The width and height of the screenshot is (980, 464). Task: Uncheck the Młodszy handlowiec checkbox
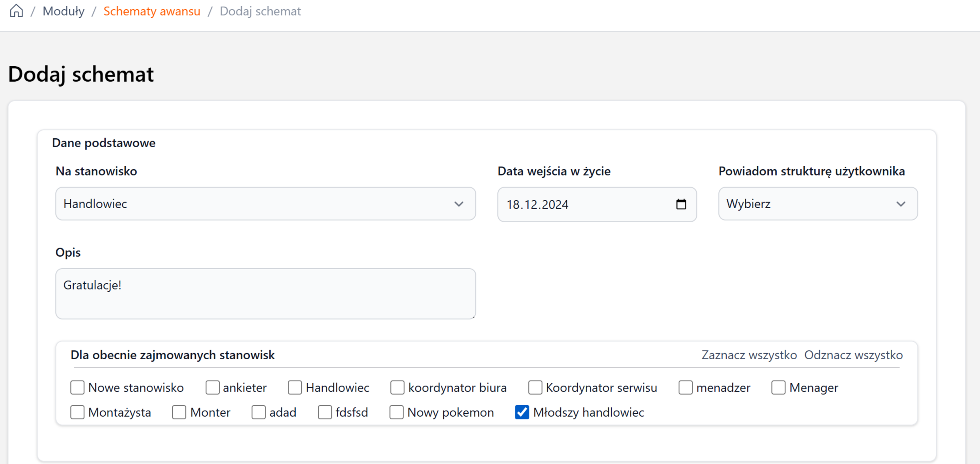pyautogui.click(x=522, y=412)
